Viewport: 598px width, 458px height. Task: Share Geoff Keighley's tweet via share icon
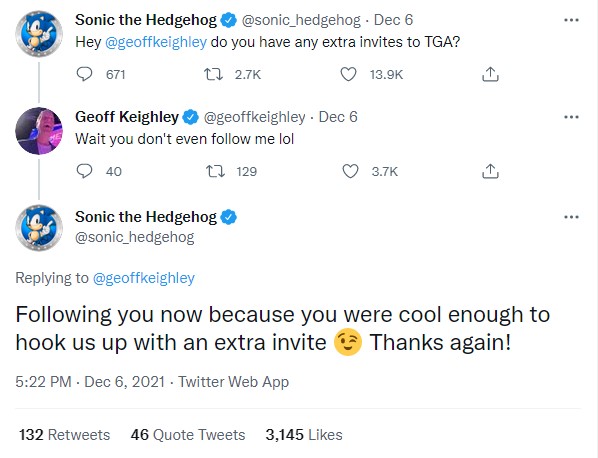pos(490,171)
